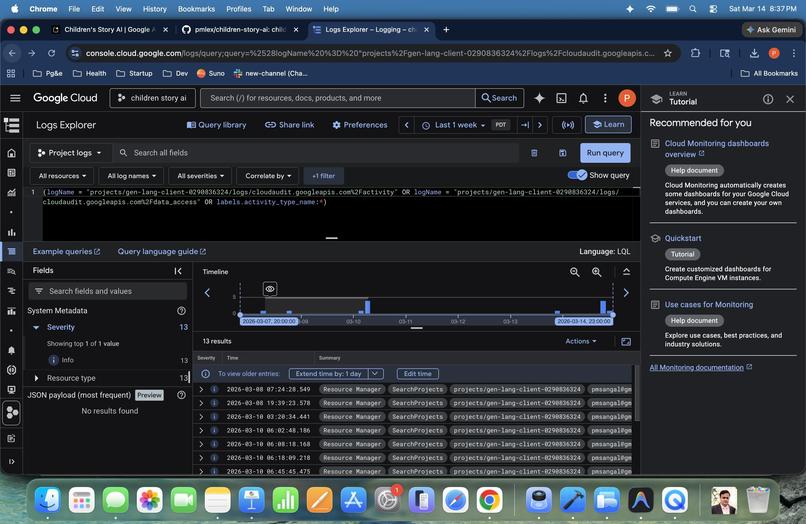The image size is (806, 524).
Task: Click Edit time button
Action: tap(417, 374)
